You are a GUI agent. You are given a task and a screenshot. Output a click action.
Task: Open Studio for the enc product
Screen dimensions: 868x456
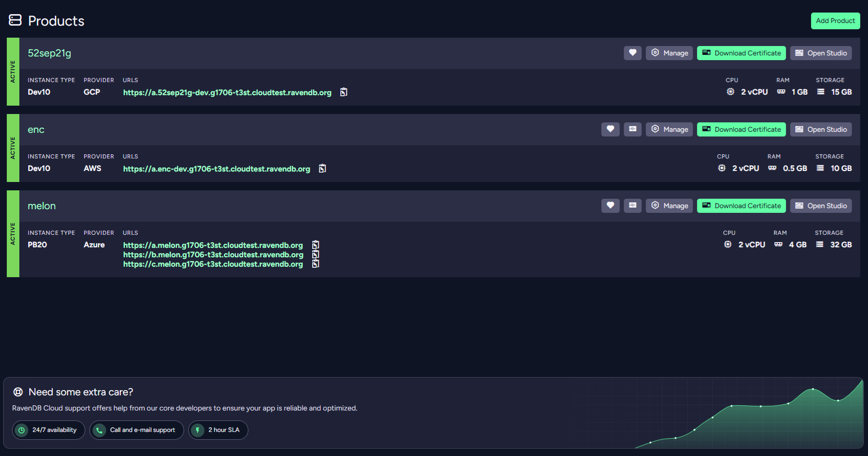click(x=821, y=129)
